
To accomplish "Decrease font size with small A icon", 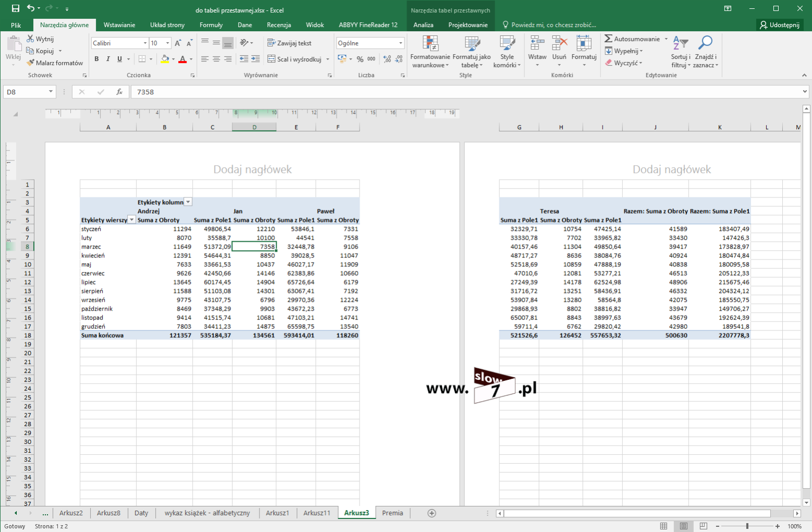I will pyautogui.click(x=189, y=43).
